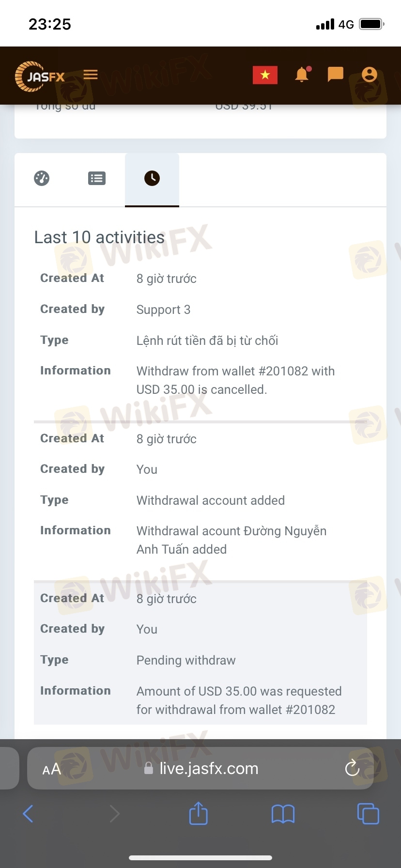Open user profile account icon
This screenshot has width=401, height=868.
tap(369, 75)
